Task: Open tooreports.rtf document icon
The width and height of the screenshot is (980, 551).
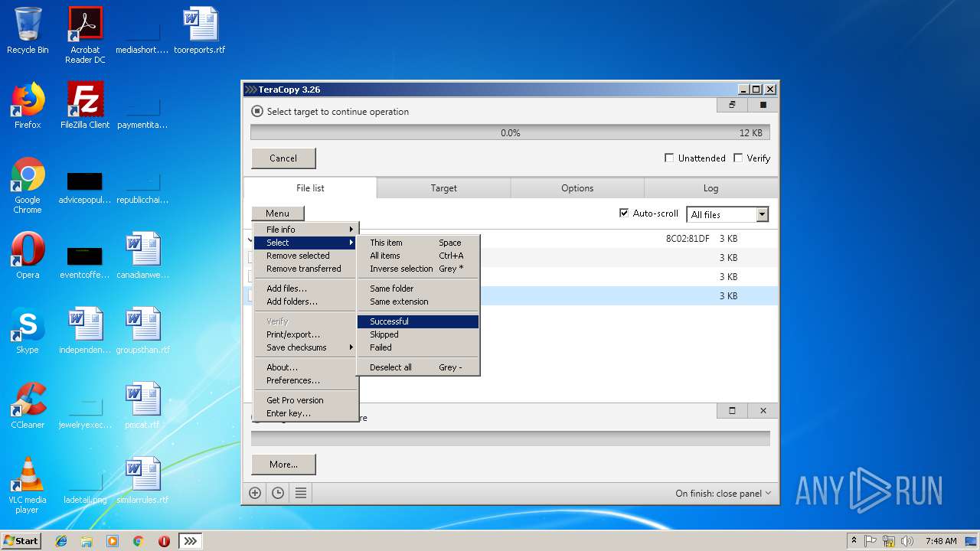Action: [200, 31]
